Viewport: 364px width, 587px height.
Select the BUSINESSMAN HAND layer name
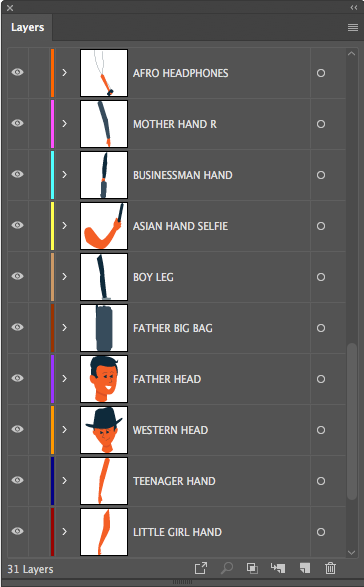[x=183, y=175]
